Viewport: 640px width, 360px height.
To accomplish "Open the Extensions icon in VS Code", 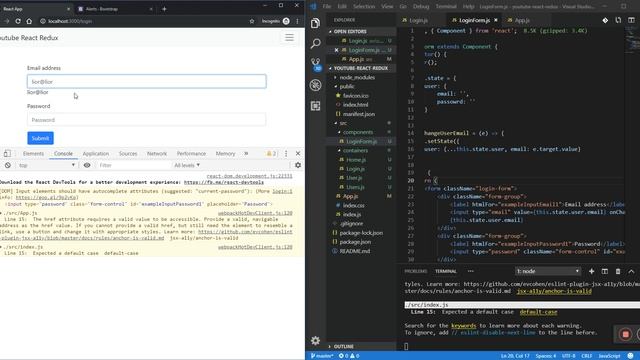I will tap(315, 106).
